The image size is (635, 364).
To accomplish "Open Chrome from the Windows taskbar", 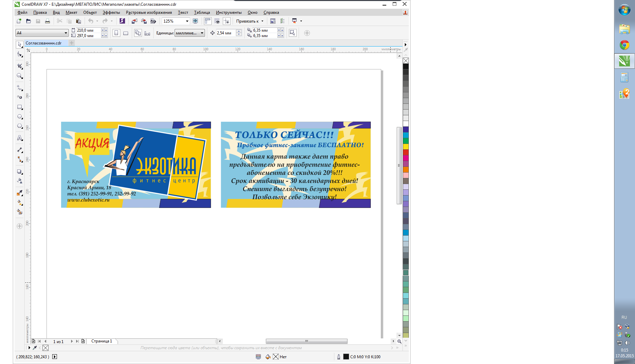I will coord(624,45).
